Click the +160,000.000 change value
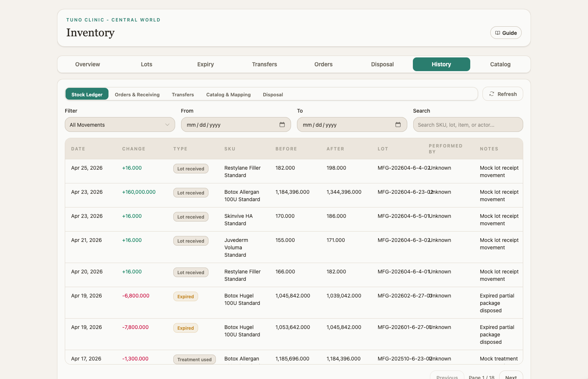 coord(139,192)
